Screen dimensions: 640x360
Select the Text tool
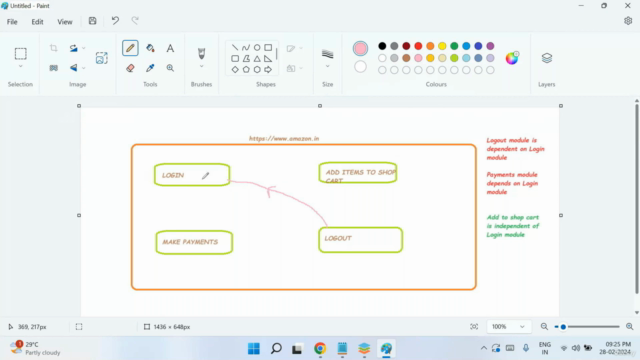pos(170,48)
